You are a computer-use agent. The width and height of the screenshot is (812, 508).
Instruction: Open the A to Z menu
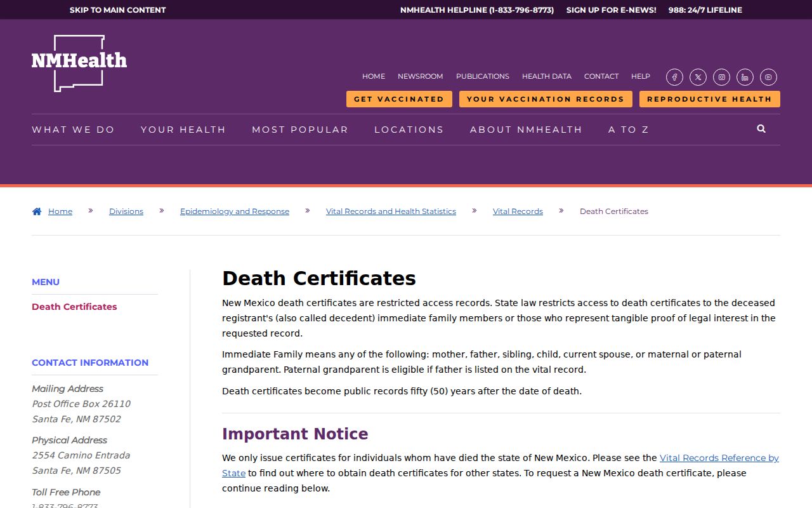tap(629, 130)
